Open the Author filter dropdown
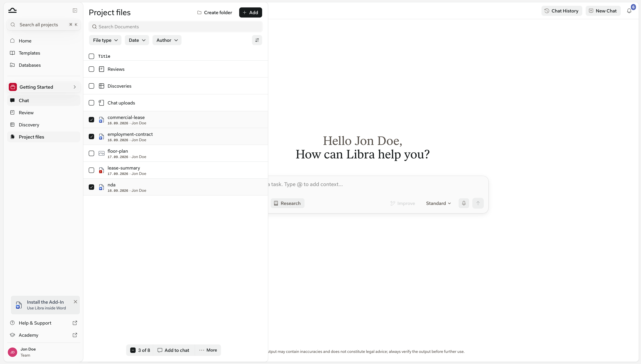 point(167,40)
